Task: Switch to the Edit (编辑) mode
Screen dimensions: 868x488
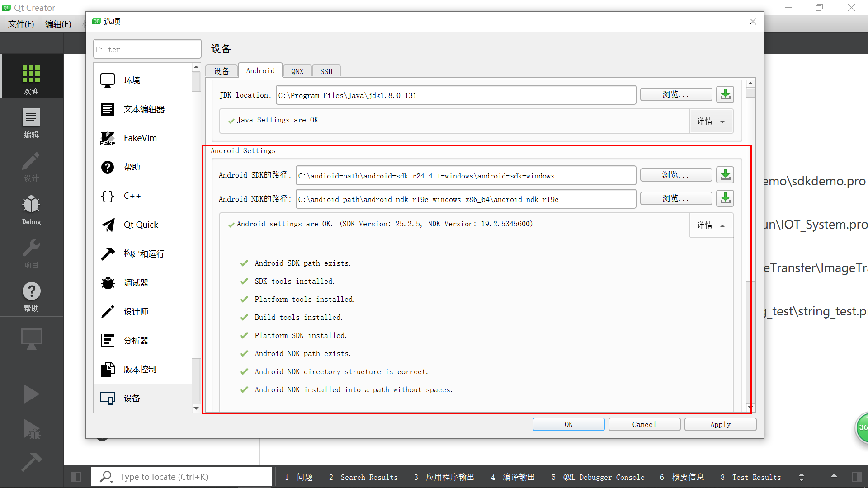Action: [x=31, y=123]
